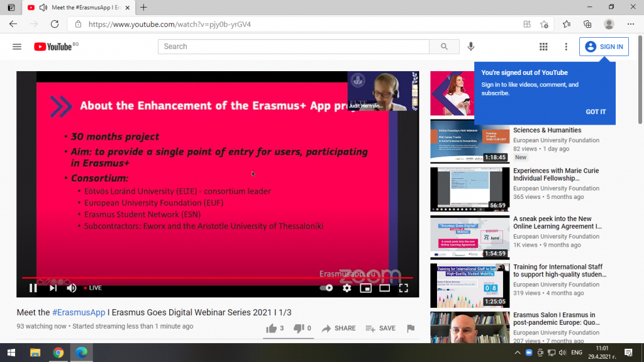Refresh the page
The image size is (644, 362).
coord(55,25)
